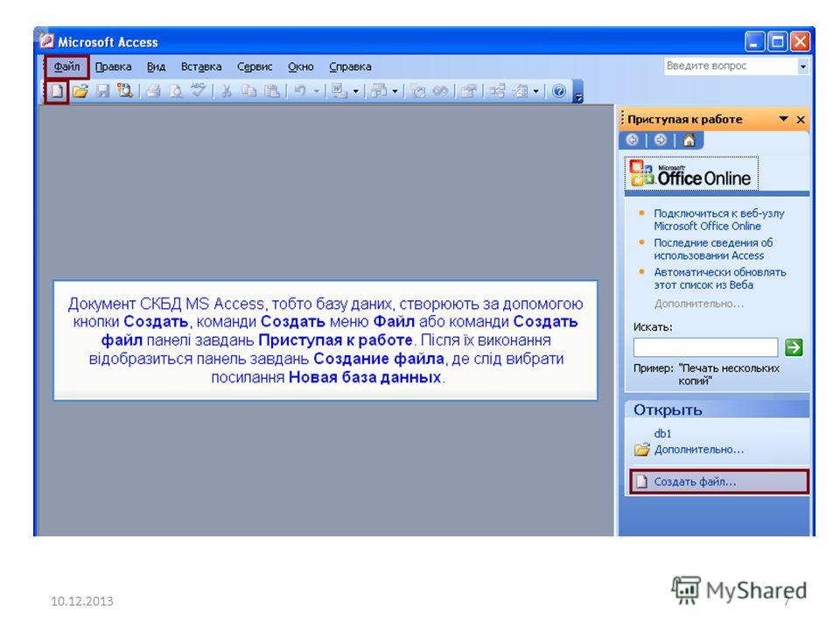Click the Undo arrow icon

tap(300, 92)
